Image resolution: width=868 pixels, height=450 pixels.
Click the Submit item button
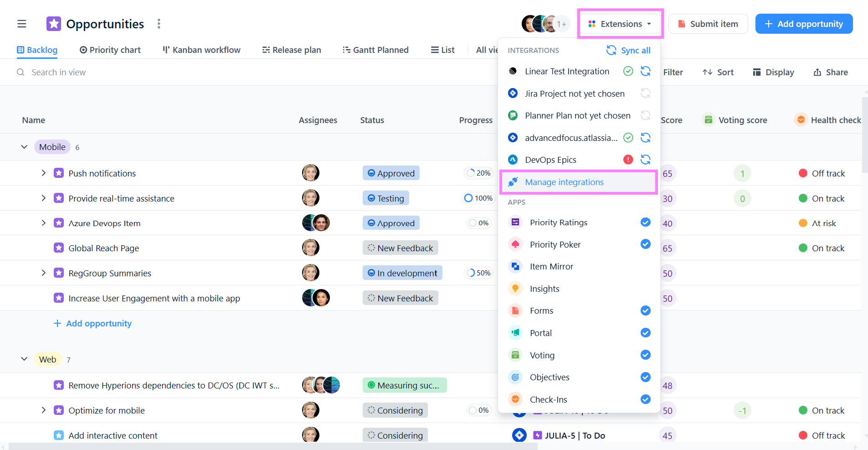[x=708, y=24]
